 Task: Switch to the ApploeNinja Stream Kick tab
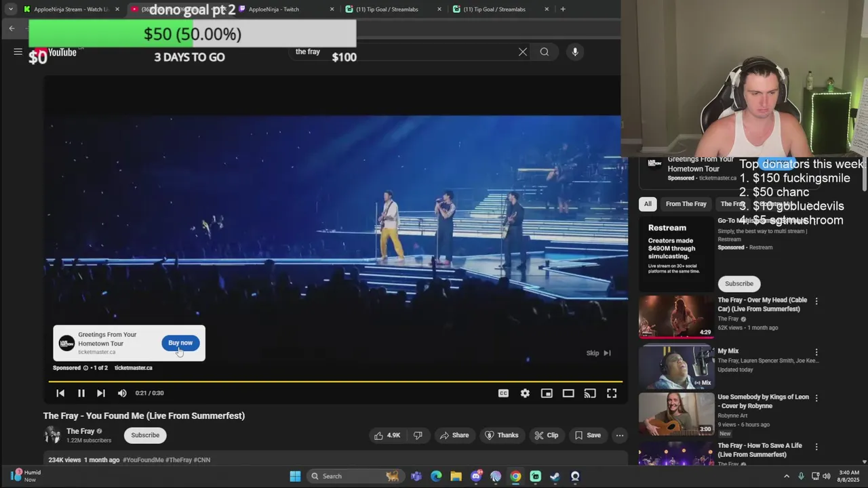[x=71, y=9]
